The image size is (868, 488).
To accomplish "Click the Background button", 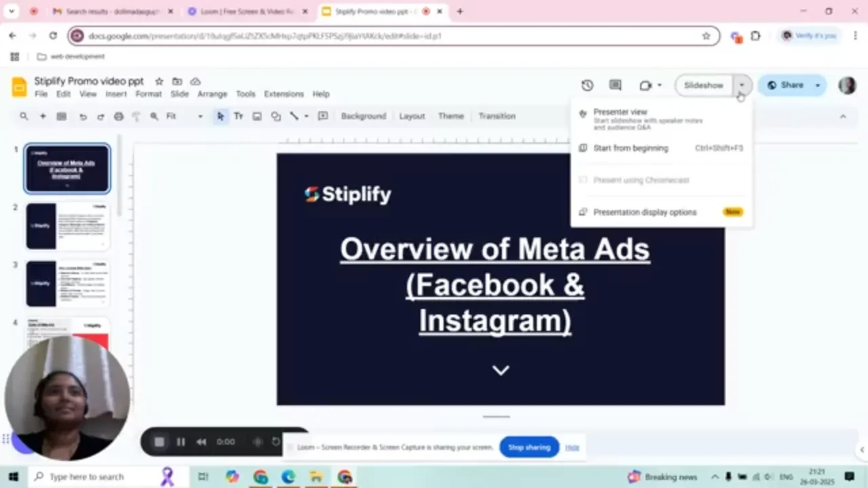I will coord(363,117).
